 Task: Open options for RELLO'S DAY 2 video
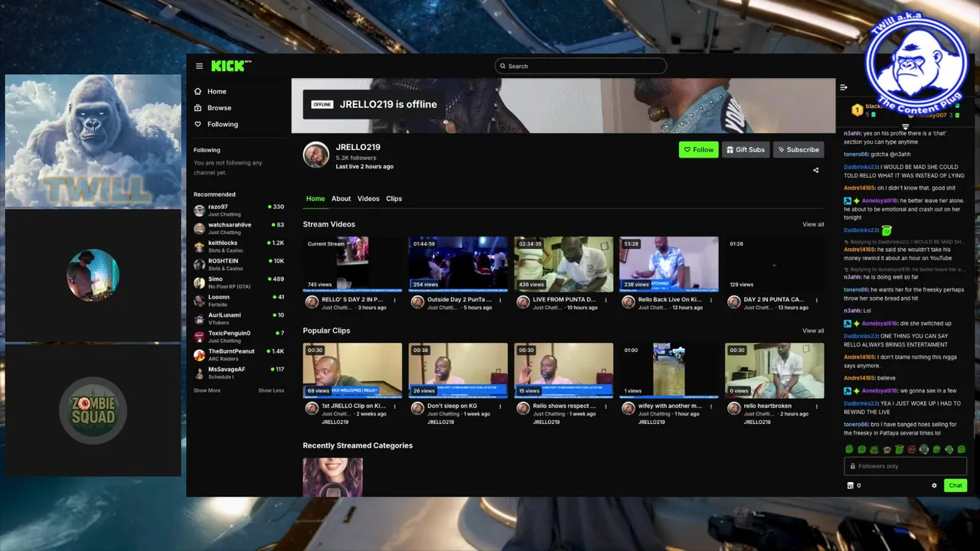(394, 300)
